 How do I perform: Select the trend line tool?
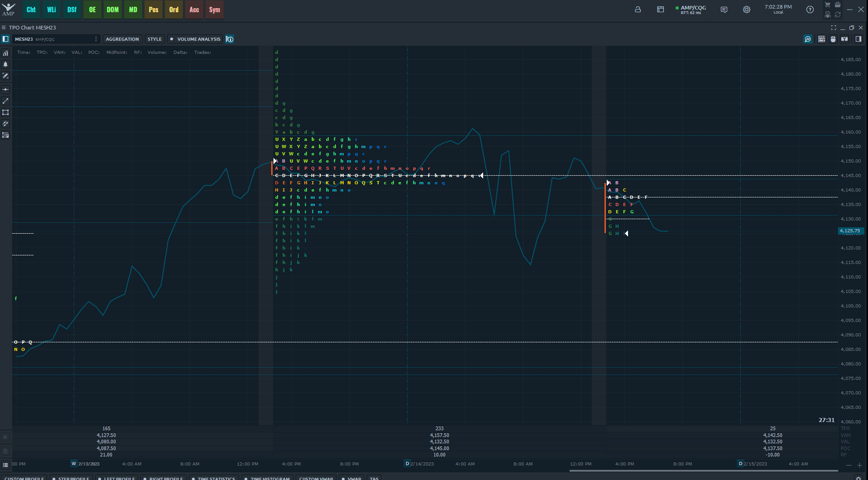pos(5,101)
